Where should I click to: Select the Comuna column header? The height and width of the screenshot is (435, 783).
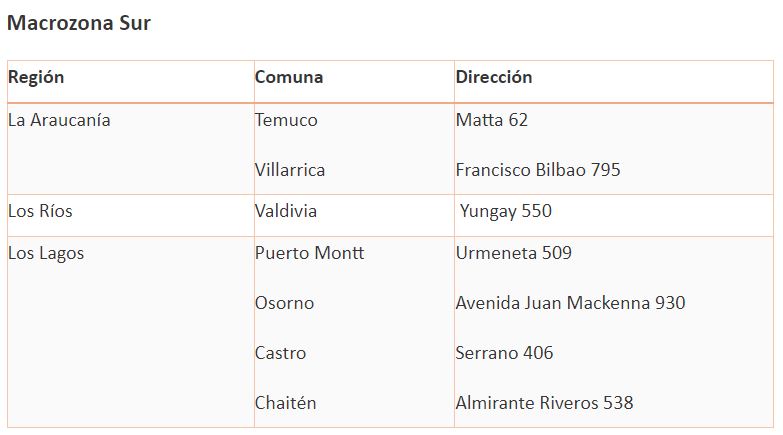[289, 77]
